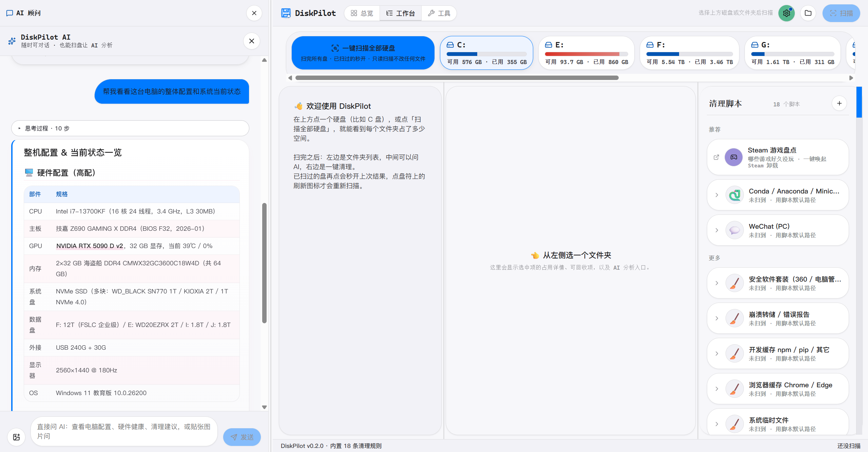Screen dimensions: 868x452
Task: Expand the 浏览器缓存 Chrome / Edge chevron
Action: pos(717,389)
